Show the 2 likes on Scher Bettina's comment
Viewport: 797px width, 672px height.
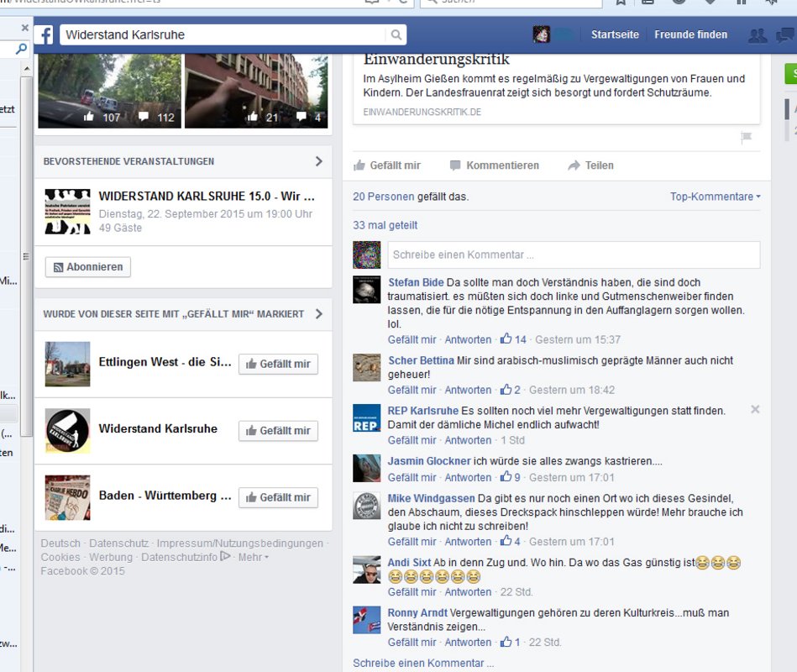click(x=511, y=390)
